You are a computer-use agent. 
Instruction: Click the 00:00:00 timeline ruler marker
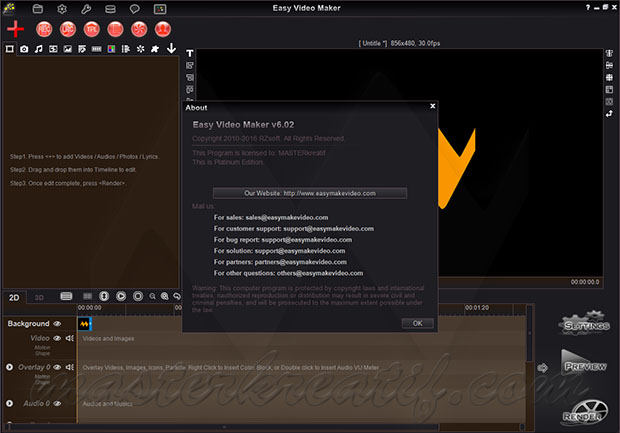pyautogui.click(x=89, y=308)
